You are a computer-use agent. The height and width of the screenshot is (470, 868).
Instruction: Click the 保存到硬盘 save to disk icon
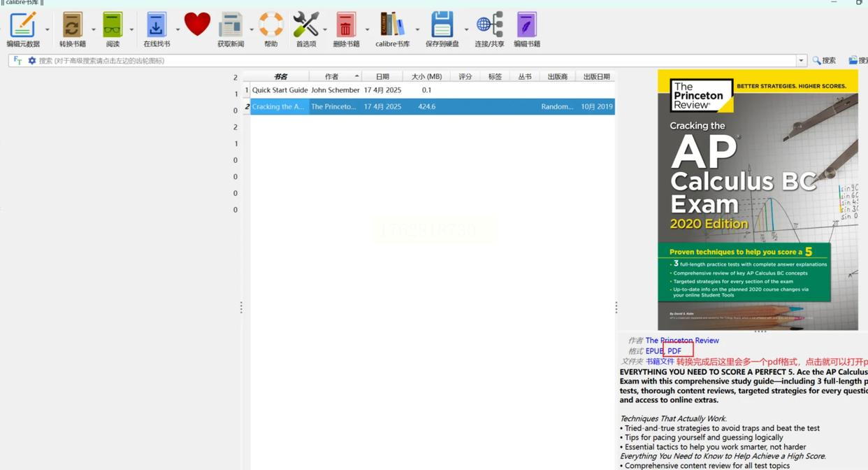coord(442,26)
